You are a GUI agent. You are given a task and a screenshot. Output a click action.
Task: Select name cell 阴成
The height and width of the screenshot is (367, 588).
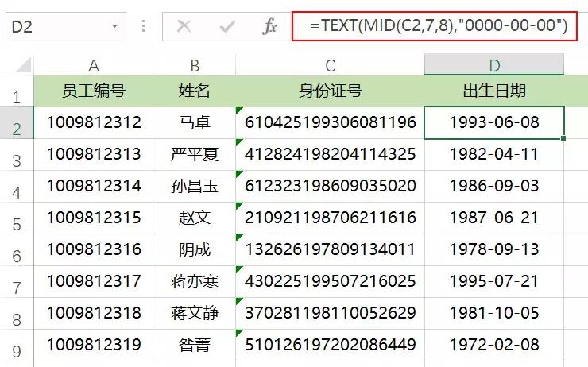(194, 250)
